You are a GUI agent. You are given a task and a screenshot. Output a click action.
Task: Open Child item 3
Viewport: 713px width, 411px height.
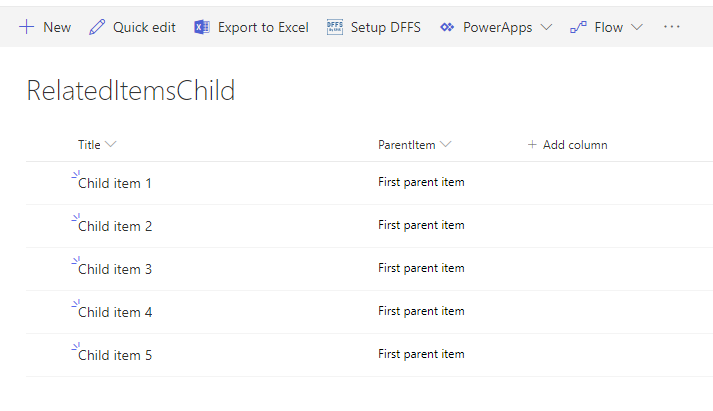(115, 270)
